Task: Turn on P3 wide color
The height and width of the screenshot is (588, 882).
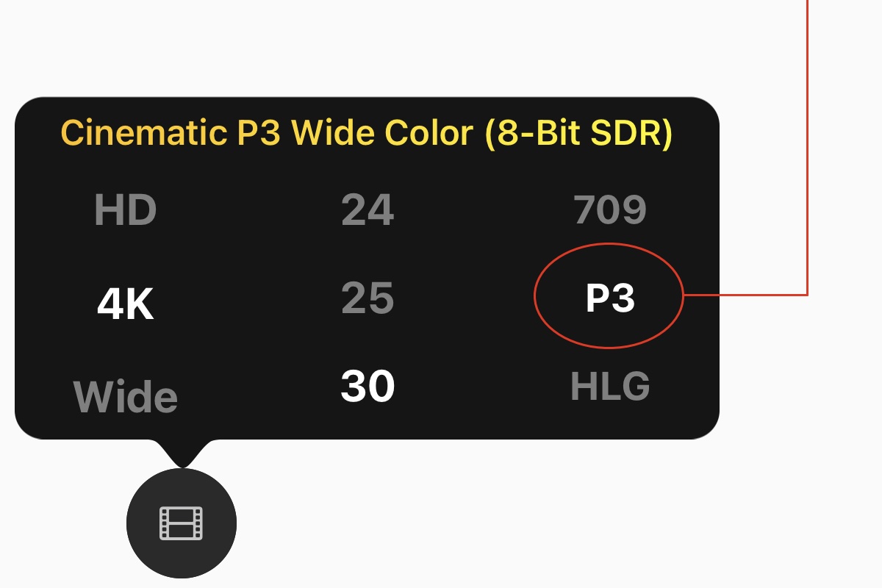Action: click(610, 298)
